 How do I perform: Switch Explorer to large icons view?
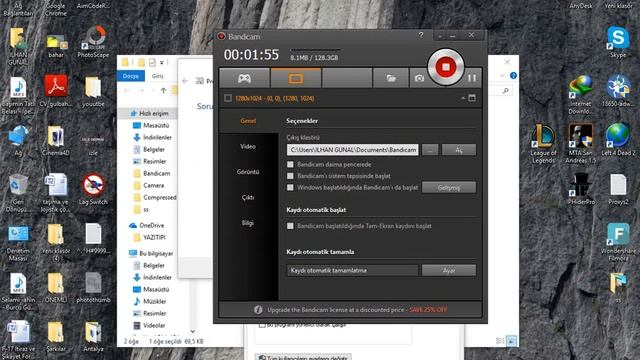click(x=511, y=340)
